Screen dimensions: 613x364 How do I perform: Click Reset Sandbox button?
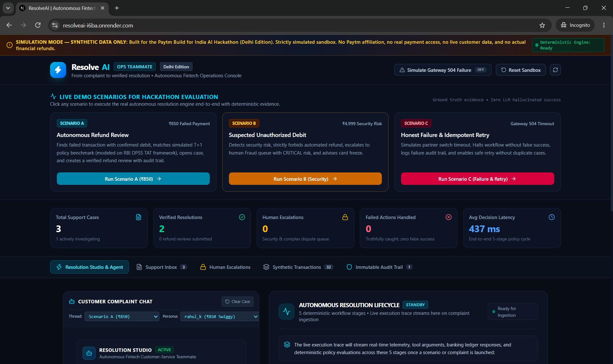tap(521, 70)
